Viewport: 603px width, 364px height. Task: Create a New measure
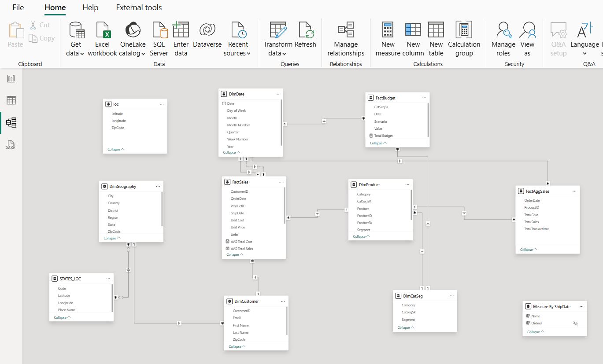tap(388, 37)
